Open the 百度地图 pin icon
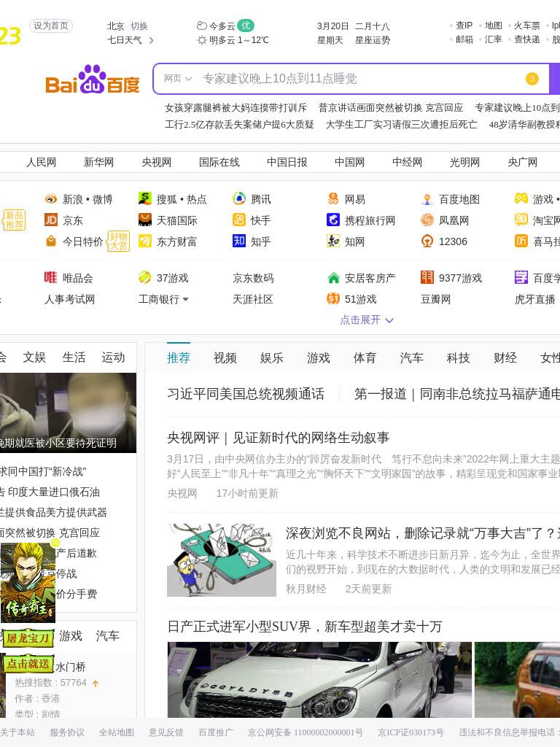Viewport: 560px width, 747px height. (427, 198)
